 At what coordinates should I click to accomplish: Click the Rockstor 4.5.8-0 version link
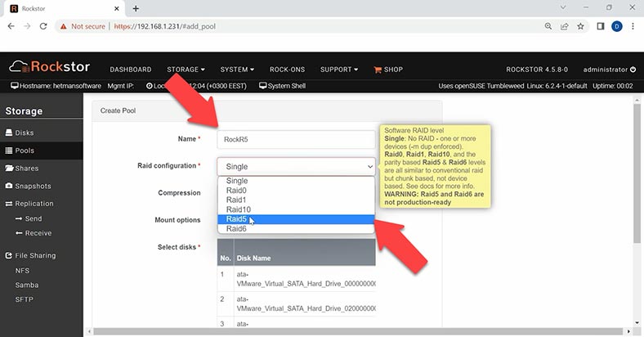(537, 70)
